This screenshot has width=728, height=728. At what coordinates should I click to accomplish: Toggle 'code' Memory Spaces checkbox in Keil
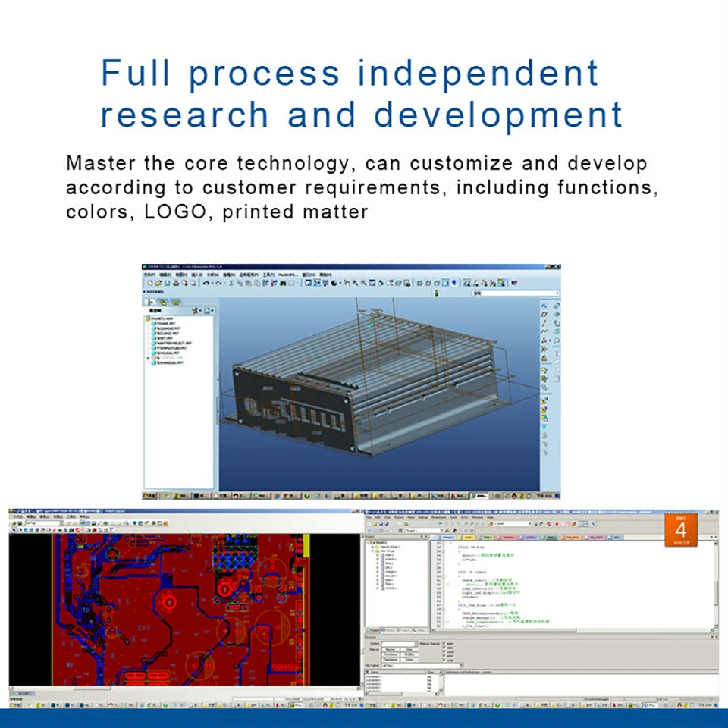(444, 661)
